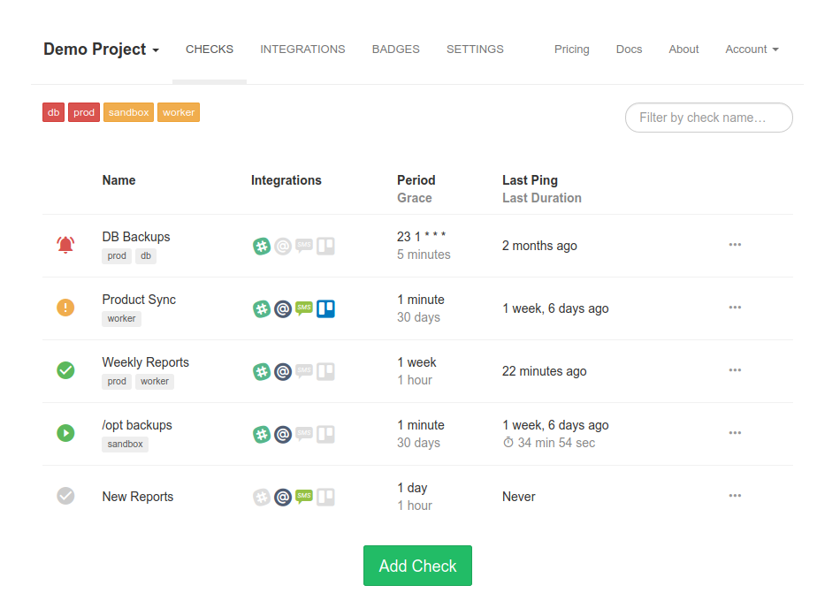Click the SMS integration icon on Product Sync
This screenshot has height=616, width=840.
tap(304, 308)
